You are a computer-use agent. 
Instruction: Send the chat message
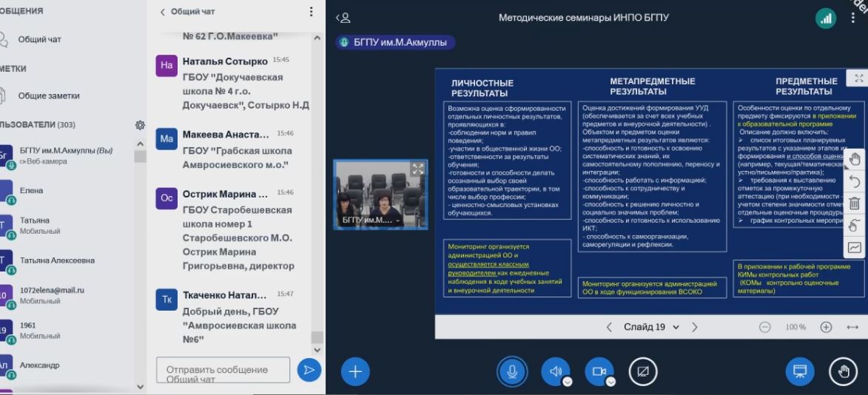309,370
